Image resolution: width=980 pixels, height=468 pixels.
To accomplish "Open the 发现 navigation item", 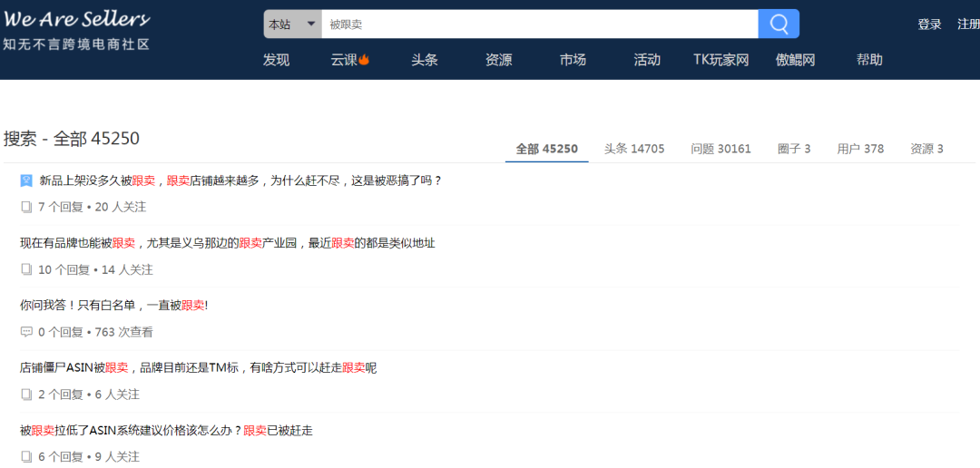I will pyautogui.click(x=276, y=60).
